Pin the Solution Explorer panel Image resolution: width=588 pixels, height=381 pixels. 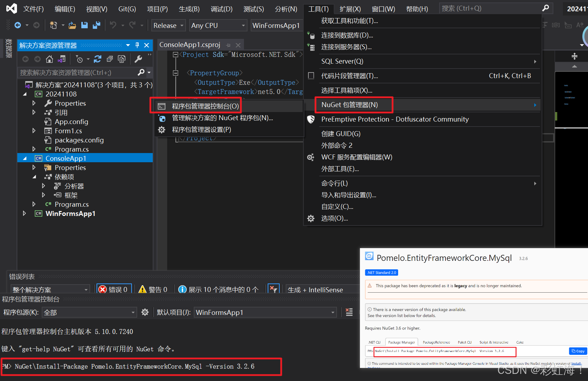(137, 45)
